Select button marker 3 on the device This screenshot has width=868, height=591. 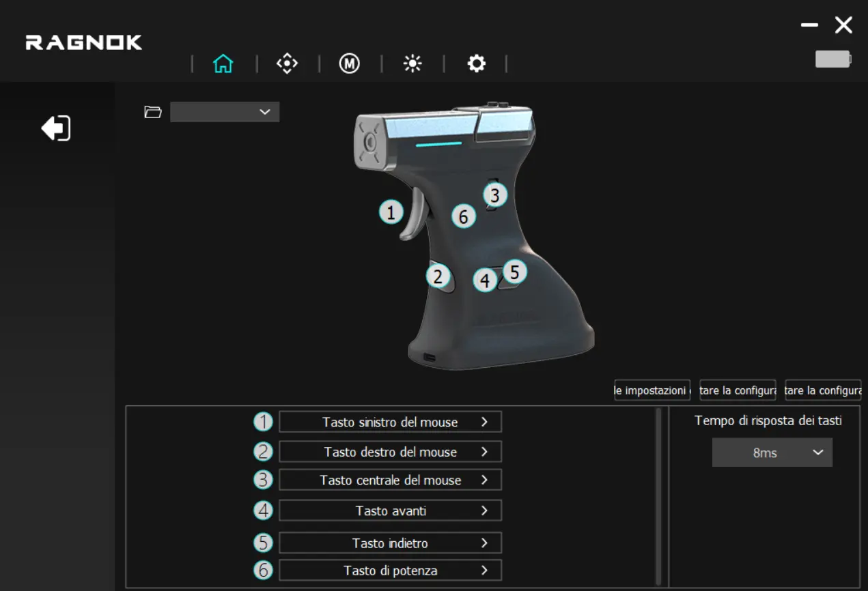pyautogui.click(x=495, y=195)
